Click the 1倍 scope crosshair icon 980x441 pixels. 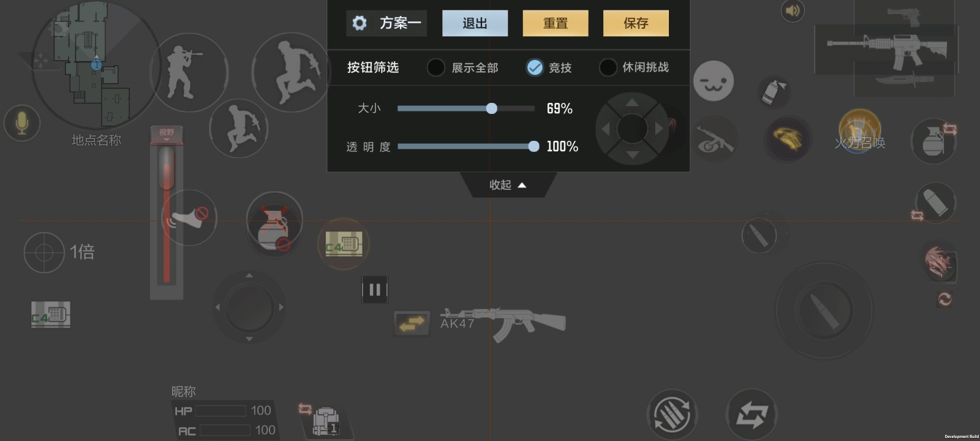(44, 252)
